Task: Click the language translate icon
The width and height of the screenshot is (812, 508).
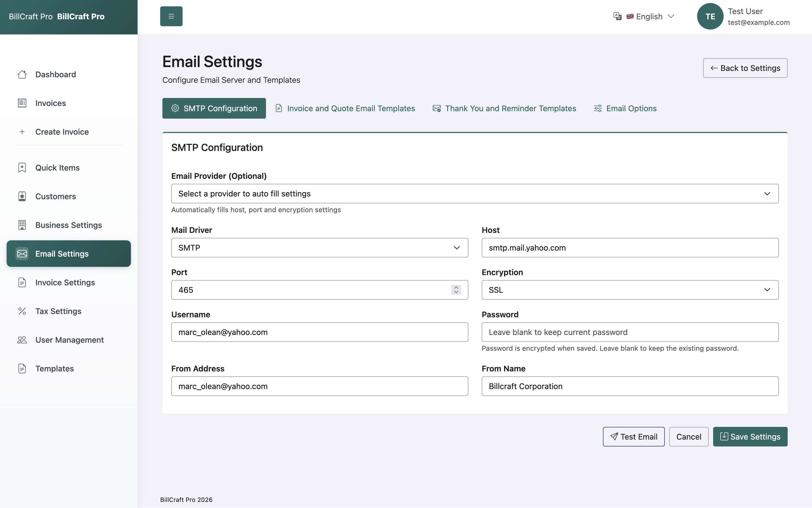Action: click(617, 16)
